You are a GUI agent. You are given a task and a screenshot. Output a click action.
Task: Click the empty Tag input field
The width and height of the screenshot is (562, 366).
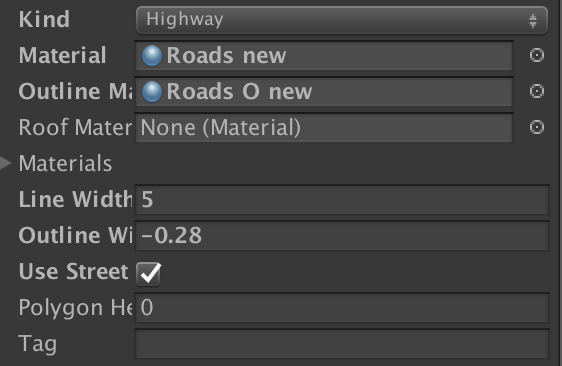tap(342, 344)
